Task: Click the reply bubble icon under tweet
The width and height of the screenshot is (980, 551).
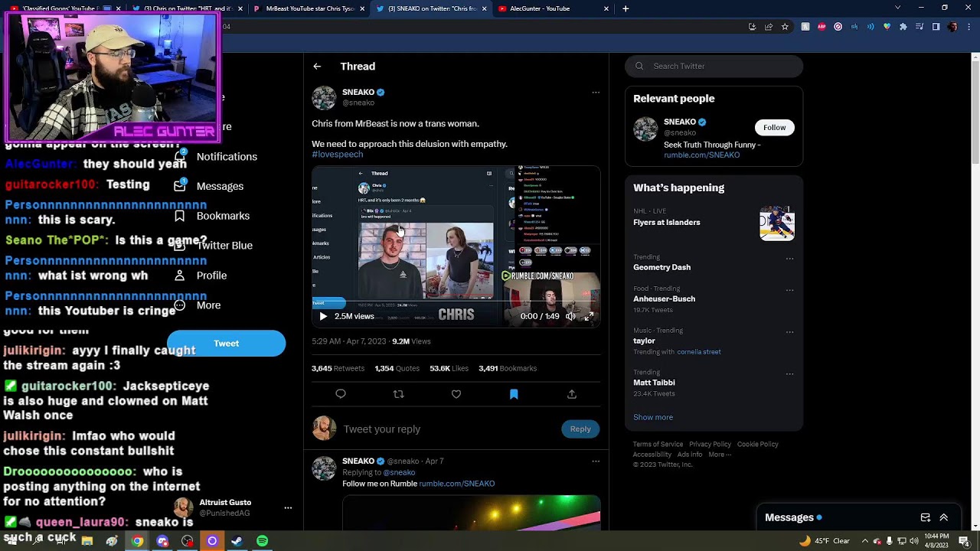Action: [x=341, y=394]
